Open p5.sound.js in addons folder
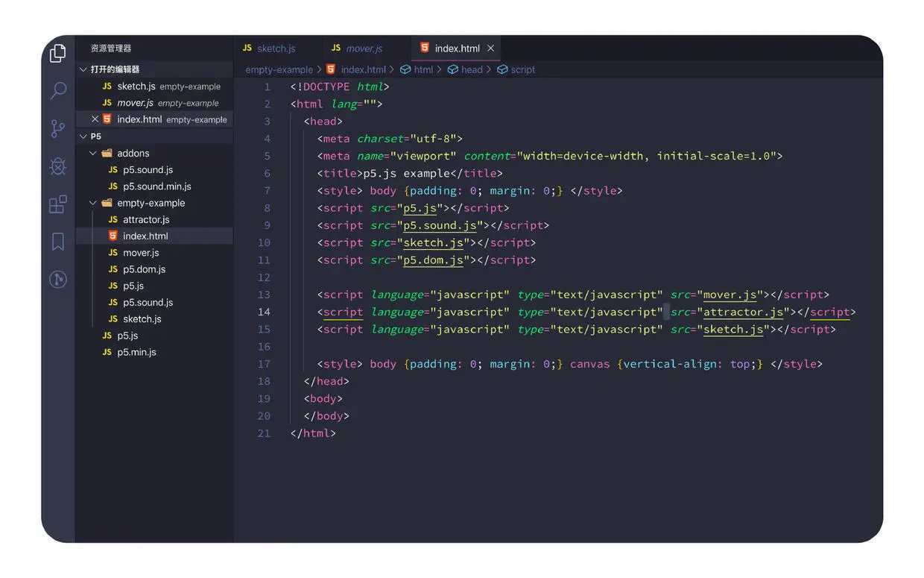The height and width of the screenshot is (578, 924). point(156,170)
